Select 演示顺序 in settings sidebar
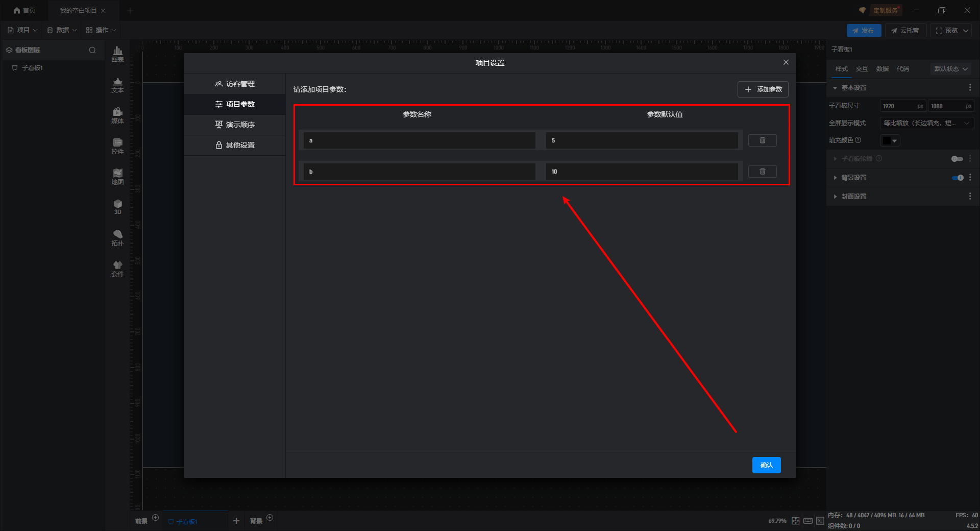The width and height of the screenshot is (980, 531). pyautogui.click(x=235, y=125)
